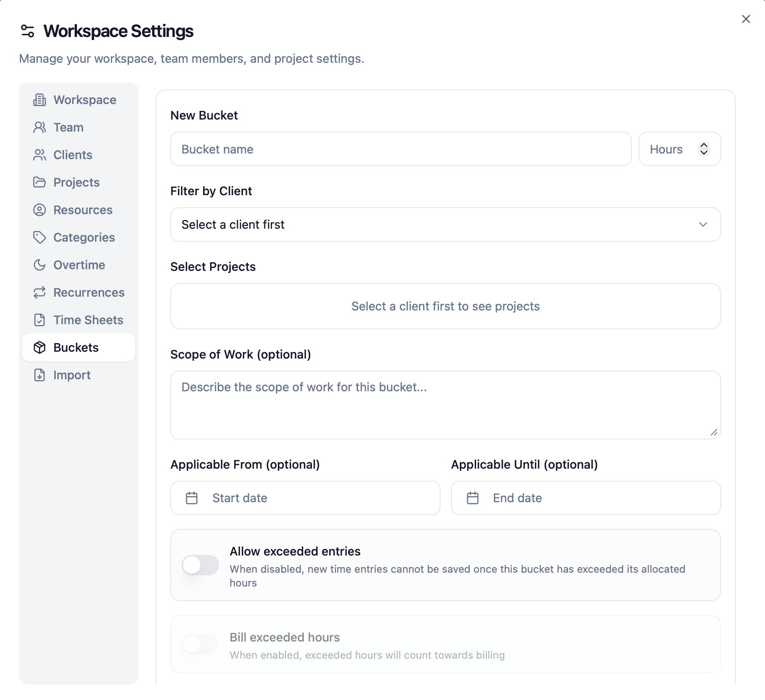Viewport: 765px width, 700px height.
Task: Click the "Allow exceeded entries" label text
Action: coord(295,551)
